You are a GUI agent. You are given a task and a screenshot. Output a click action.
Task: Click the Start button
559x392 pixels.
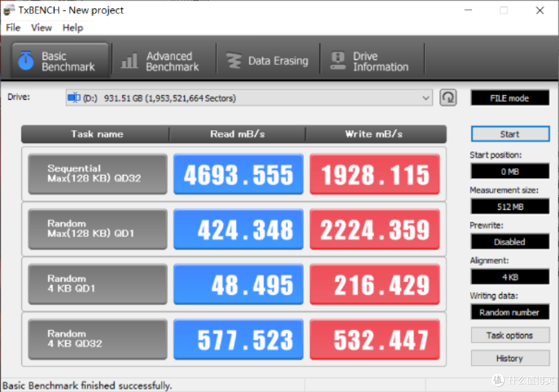tap(510, 134)
